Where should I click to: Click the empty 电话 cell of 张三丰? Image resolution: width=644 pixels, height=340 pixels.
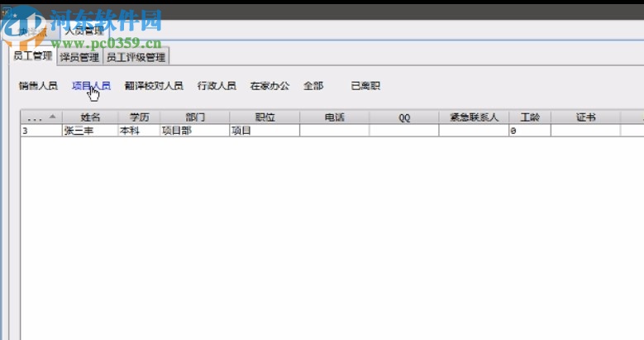(334, 131)
